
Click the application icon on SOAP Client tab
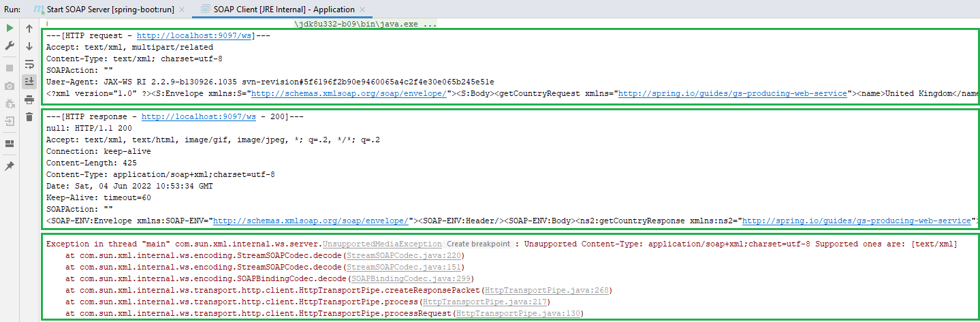pos(206,10)
